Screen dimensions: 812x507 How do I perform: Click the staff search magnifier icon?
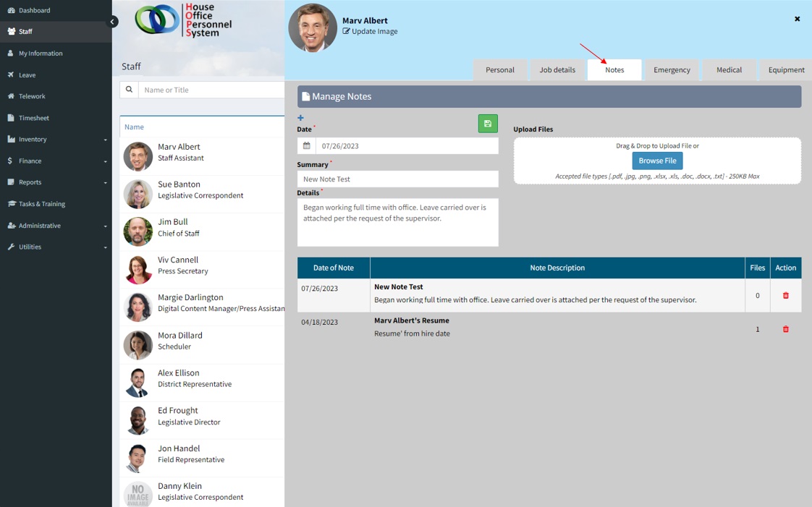(130, 90)
